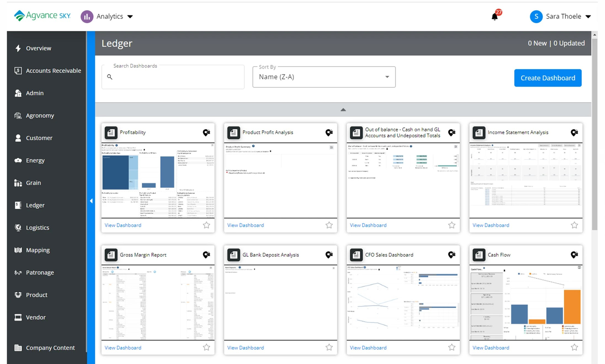Toggle favorite star on GL Bank Deposit Analysis
605x364 pixels.
pos(329,347)
